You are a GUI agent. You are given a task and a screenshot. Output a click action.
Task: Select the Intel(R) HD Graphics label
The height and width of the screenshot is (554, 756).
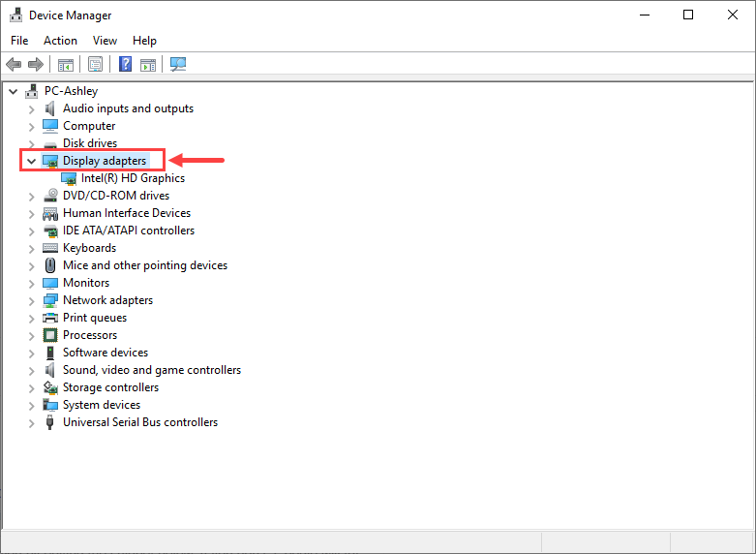(133, 178)
